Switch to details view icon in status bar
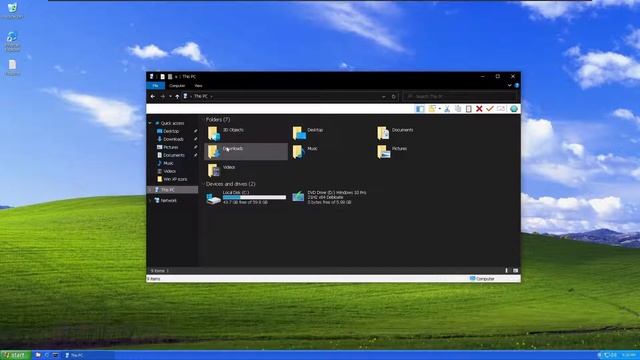This screenshot has width=640, height=360. click(507, 270)
